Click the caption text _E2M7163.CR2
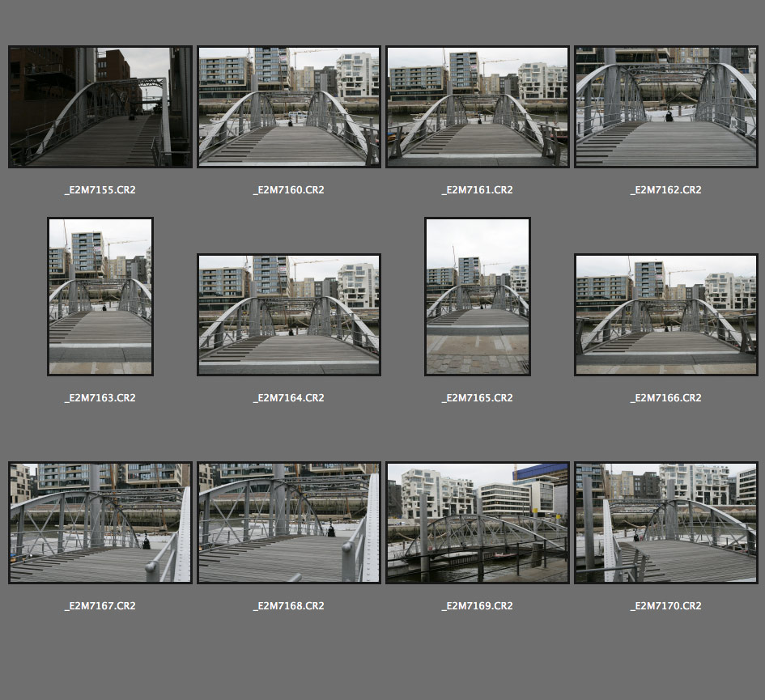Screen dimensions: 765x700 click(100, 398)
